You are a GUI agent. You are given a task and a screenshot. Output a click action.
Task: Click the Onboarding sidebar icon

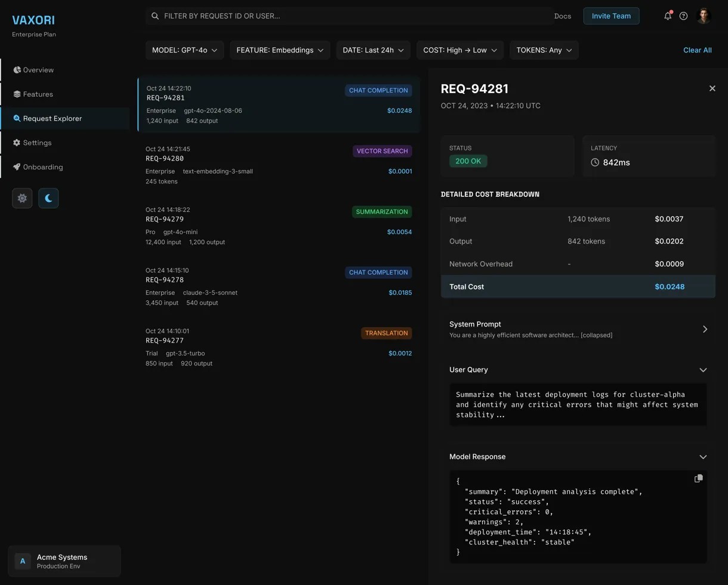coord(17,167)
